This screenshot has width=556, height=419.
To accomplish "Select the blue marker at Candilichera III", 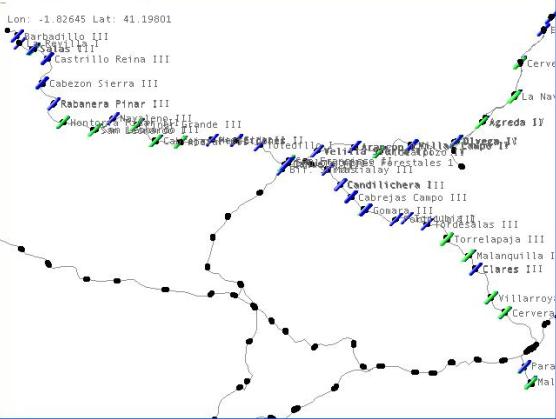I will 340,185.
